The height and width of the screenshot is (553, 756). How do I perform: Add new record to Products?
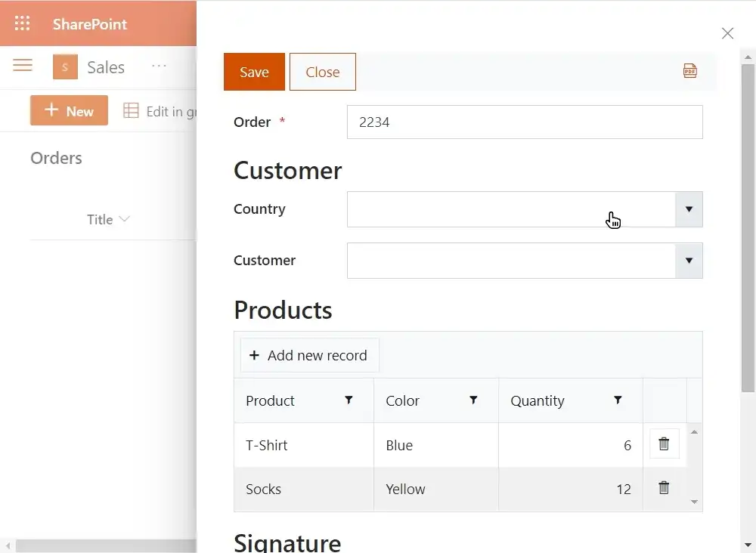pyautogui.click(x=309, y=355)
